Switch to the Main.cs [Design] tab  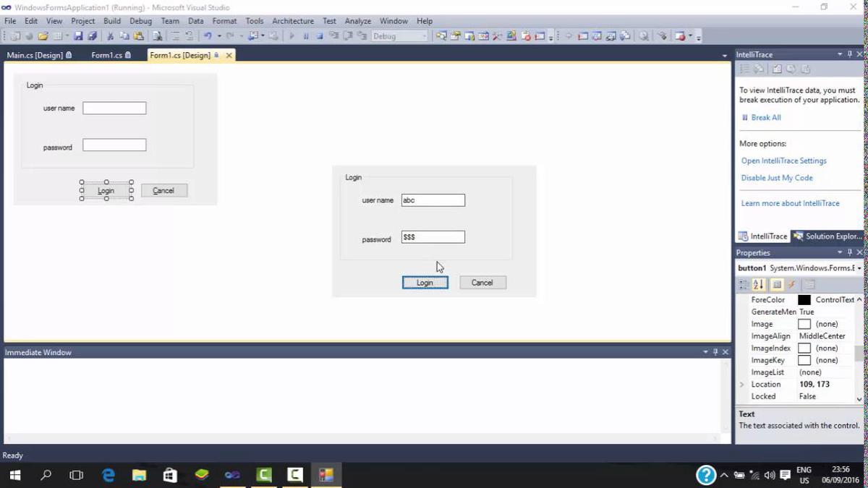(36, 54)
